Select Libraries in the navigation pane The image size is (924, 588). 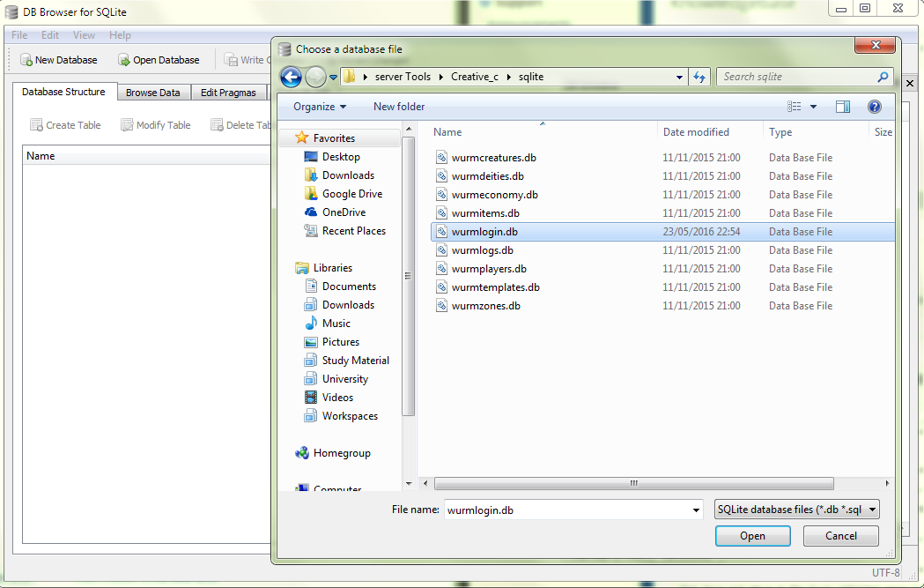[x=332, y=268]
